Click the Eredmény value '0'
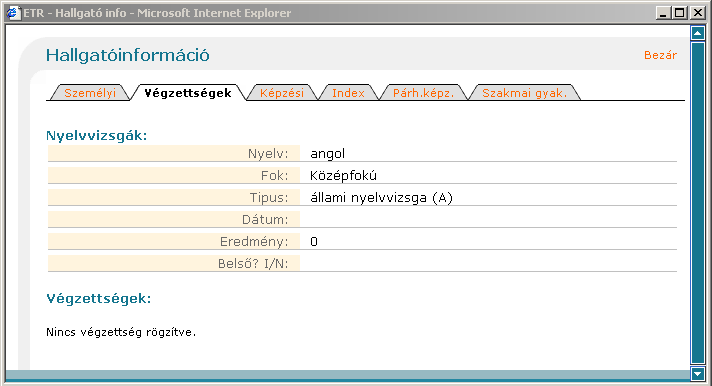This screenshot has height=386, width=712. click(x=314, y=242)
